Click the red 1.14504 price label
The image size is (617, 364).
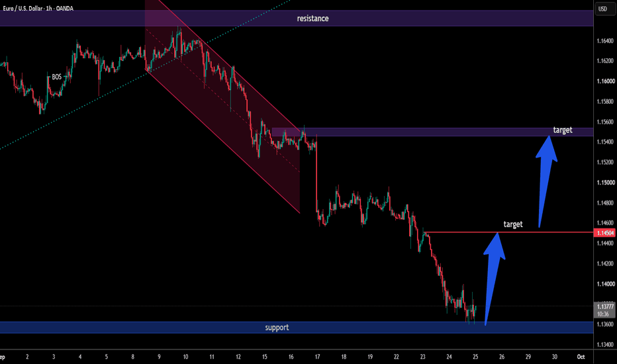click(605, 233)
